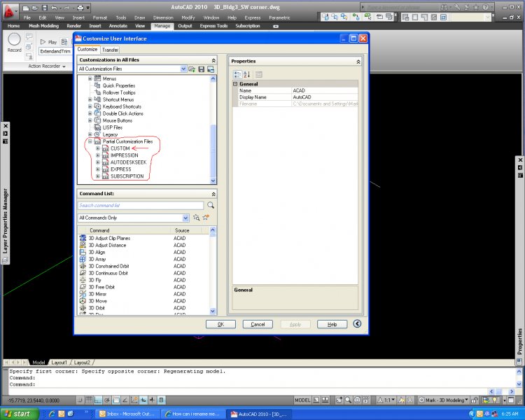This screenshot has height=420, width=525.
Task: Open the annotation scale 1:1 dropdown
Action: 386,400
